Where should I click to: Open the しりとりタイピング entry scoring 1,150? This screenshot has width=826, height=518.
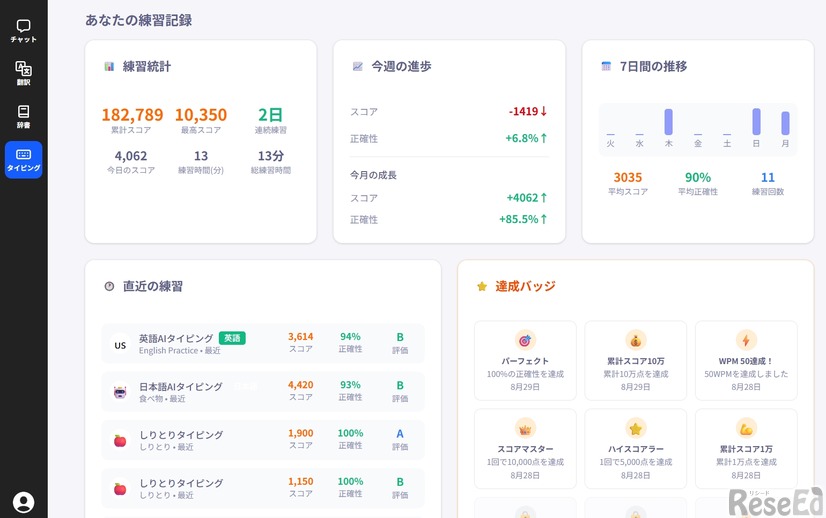coord(263,488)
